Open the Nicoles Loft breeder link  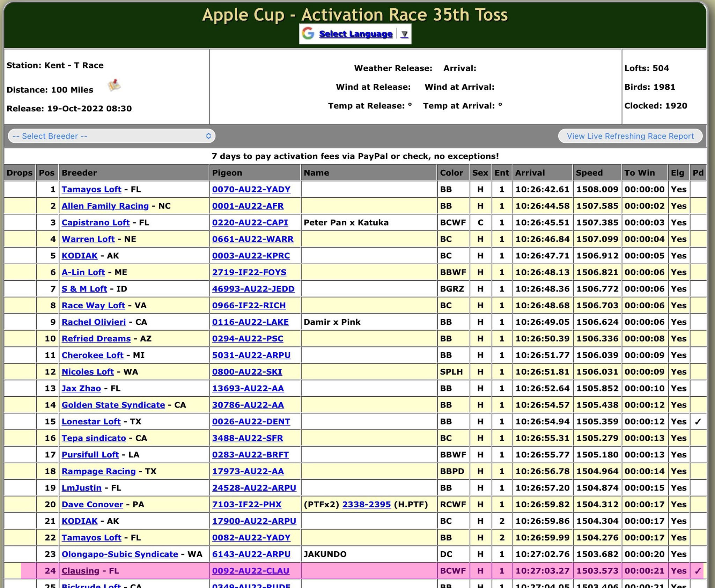[x=88, y=372]
